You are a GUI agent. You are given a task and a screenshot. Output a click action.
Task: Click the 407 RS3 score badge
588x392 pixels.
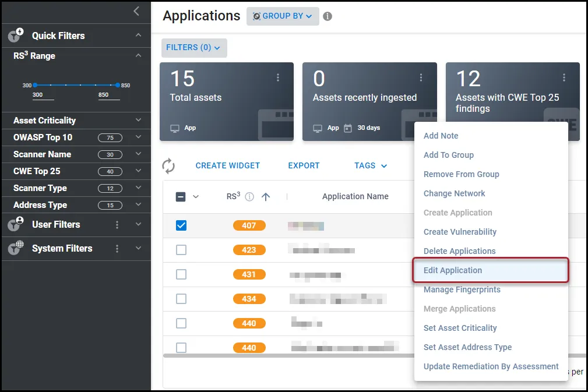coord(249,225)
